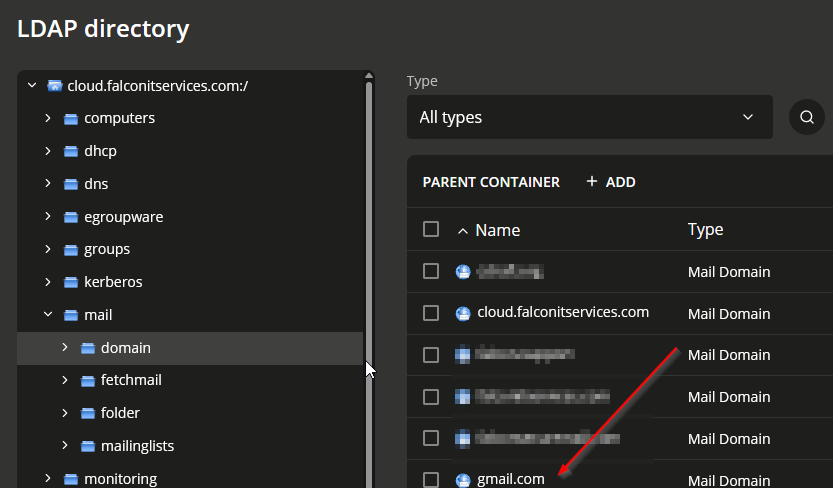
Task: Click the folder container icon
Action: click(x=88, y=414)
